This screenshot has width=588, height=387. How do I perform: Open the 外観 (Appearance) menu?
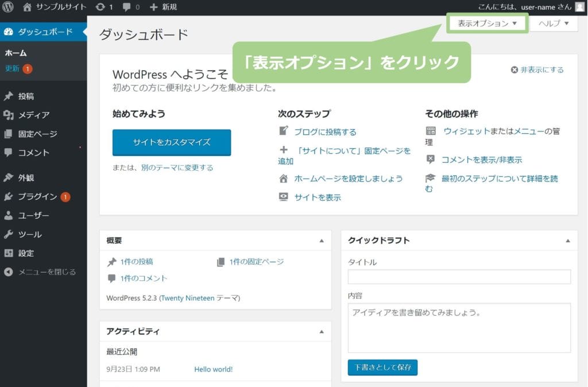[26, 178]
